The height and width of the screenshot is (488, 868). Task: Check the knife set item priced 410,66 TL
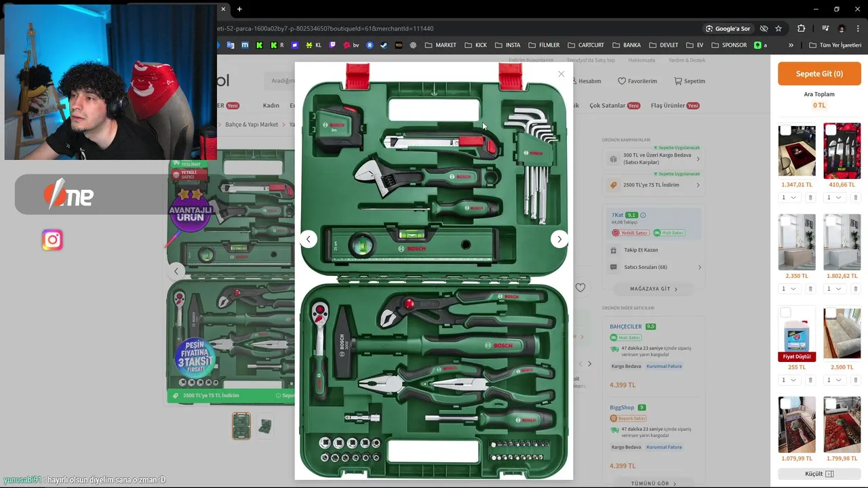(831, 129)
